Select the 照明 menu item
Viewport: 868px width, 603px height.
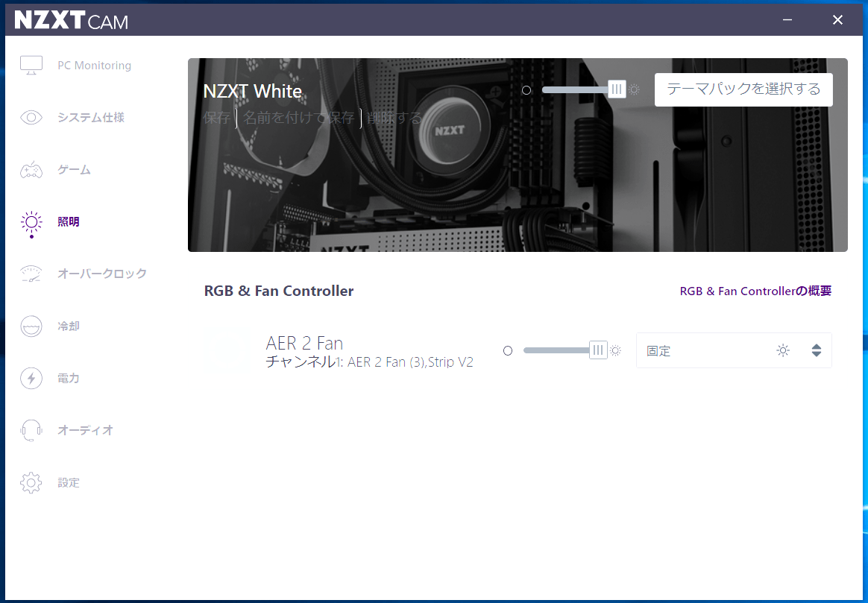pos(68,222)
